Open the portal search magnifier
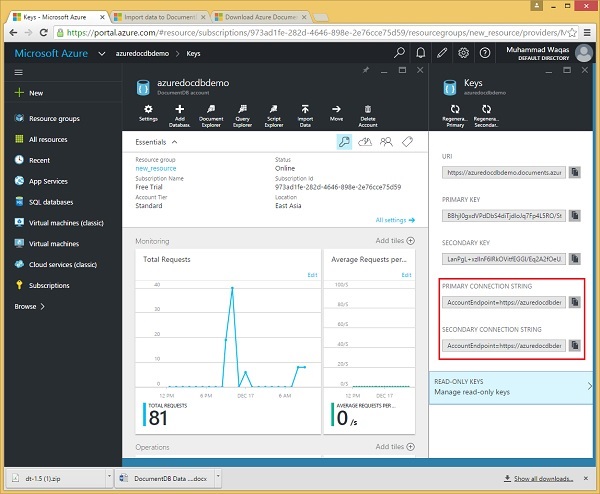Image resolution: width=600 pixels, height=494 pixels. [x=399, y=52]
